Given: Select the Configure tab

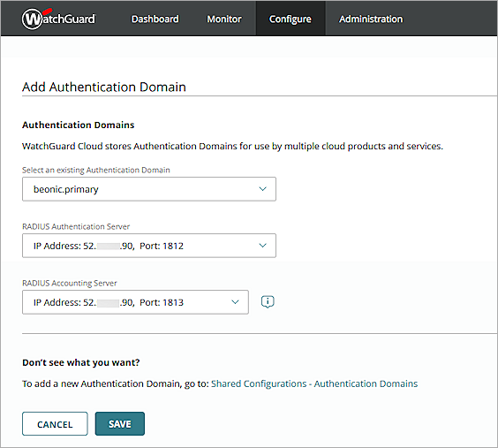Looking at the screenshot, I should click(290, 19).
